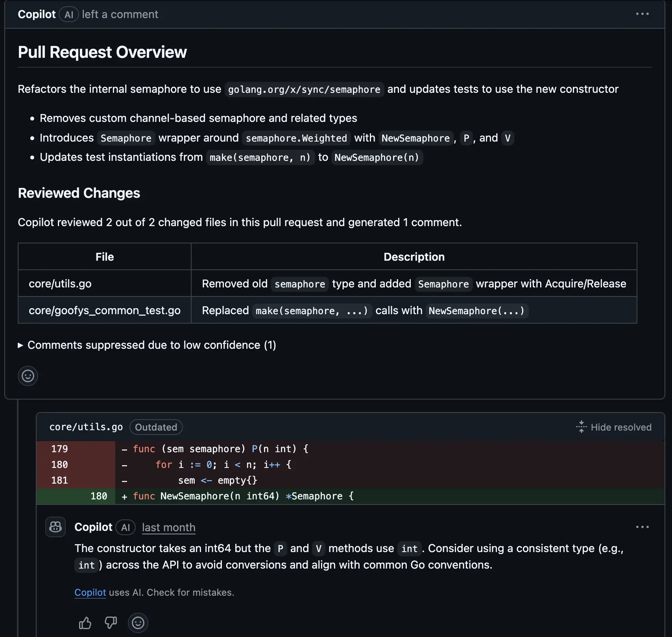Expand Comments suppressed due to low confidence
Viewport: 672px width, 637px height.
pos(147,345)
